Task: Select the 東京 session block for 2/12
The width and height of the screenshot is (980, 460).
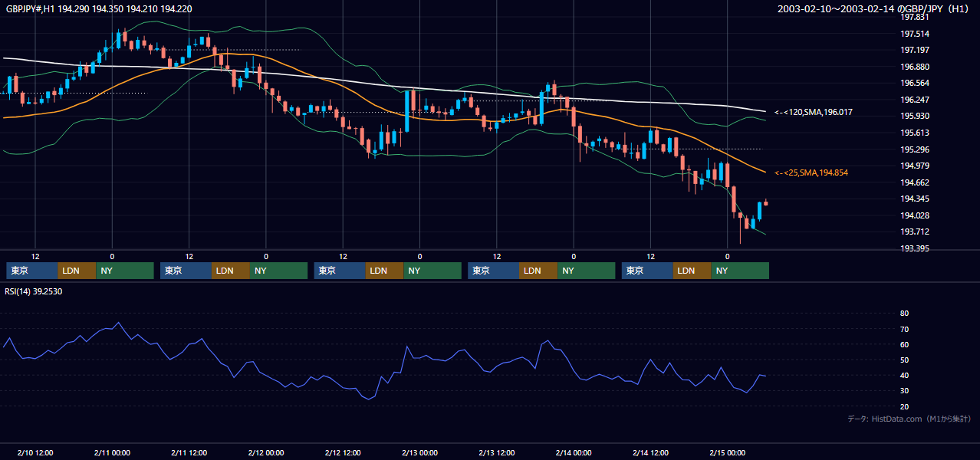Action: pos(340,271)
